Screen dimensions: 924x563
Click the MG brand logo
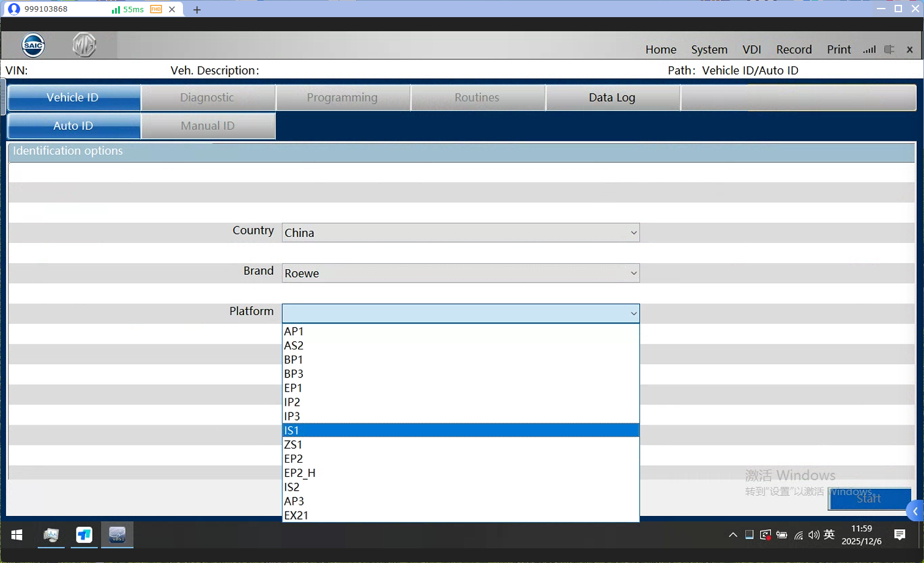[84, 45]
